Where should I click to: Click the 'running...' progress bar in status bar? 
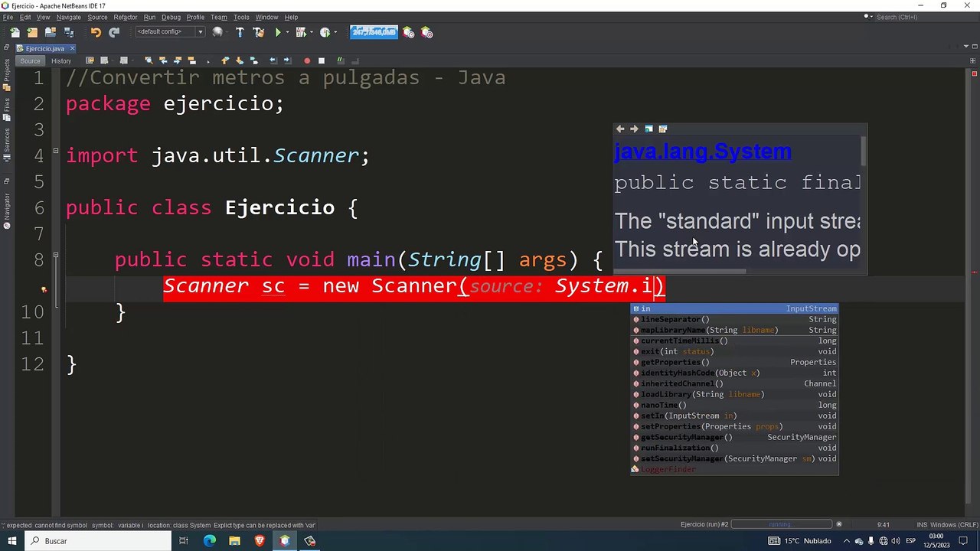tap(782, 524)
